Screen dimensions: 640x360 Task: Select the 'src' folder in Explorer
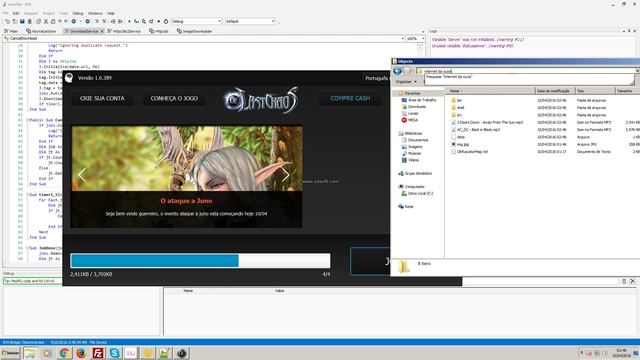[x=456, y=115]
